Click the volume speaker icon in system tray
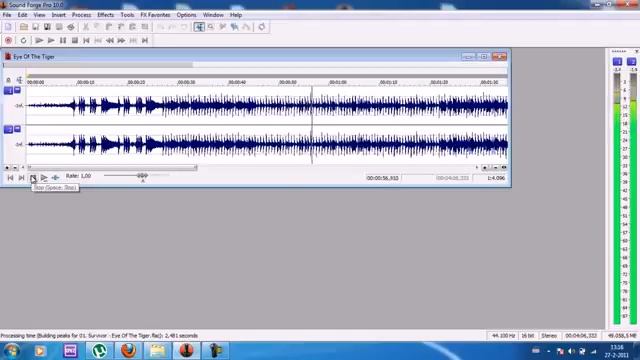The height and width of the screenshot is (360, 640). tap(571, 351)
